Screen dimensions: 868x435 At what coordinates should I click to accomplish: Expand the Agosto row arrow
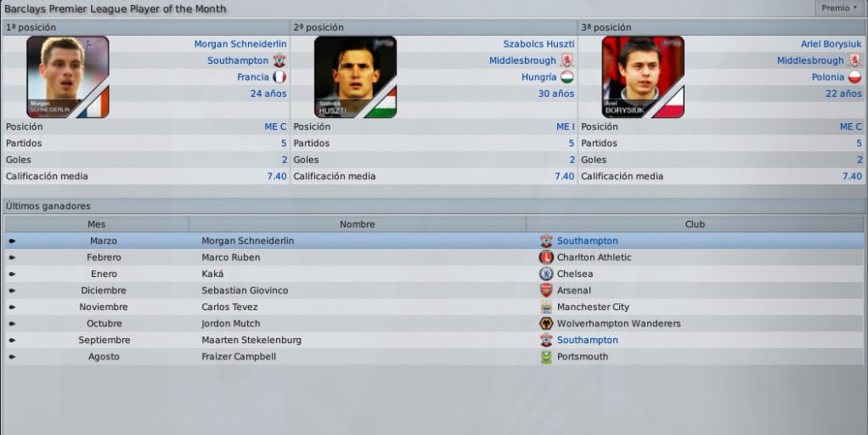[12, 357]
